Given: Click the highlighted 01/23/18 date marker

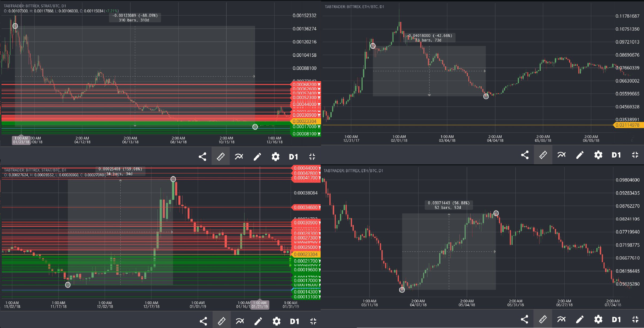Looking at the screenshot, I should [21, 140].
